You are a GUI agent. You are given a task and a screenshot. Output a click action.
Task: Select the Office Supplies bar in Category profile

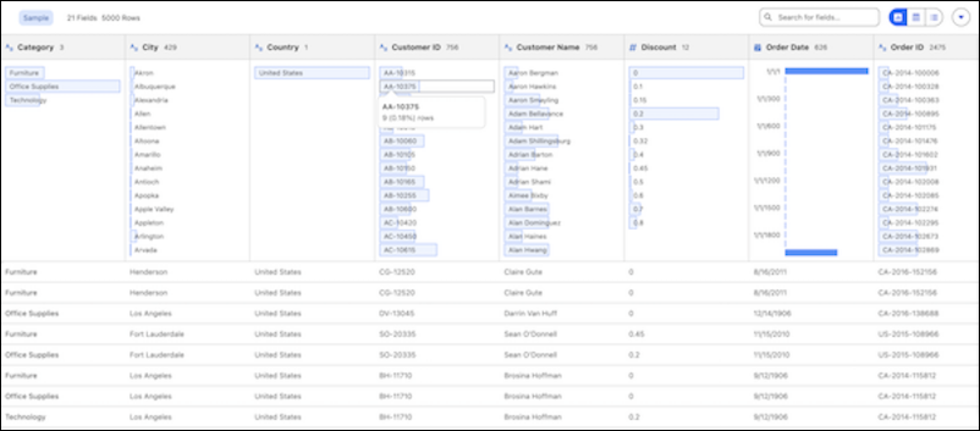pyautogui.click(x=63, y=86)
